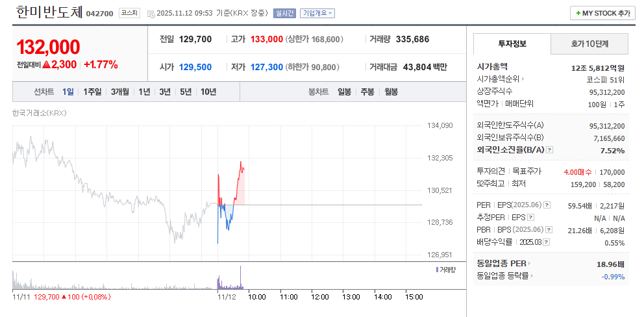644x317 pixels.
Task: Click the PER value 59.54배
Action: pyautogui.click(x=578, y=205)
